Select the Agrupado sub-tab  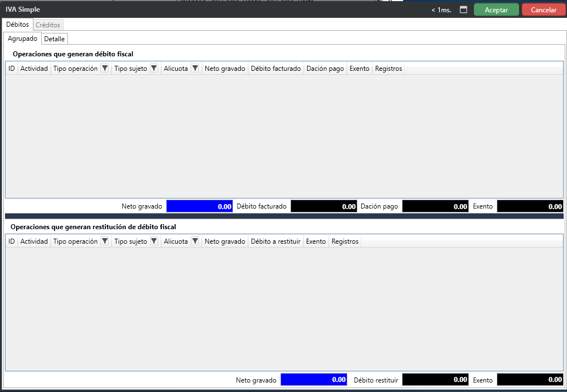coord(23,39)
